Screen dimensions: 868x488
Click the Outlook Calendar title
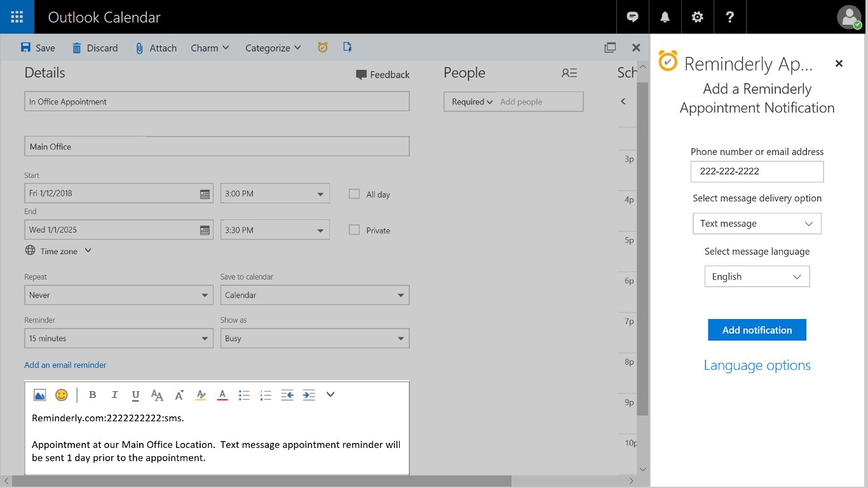click(104, 17)
